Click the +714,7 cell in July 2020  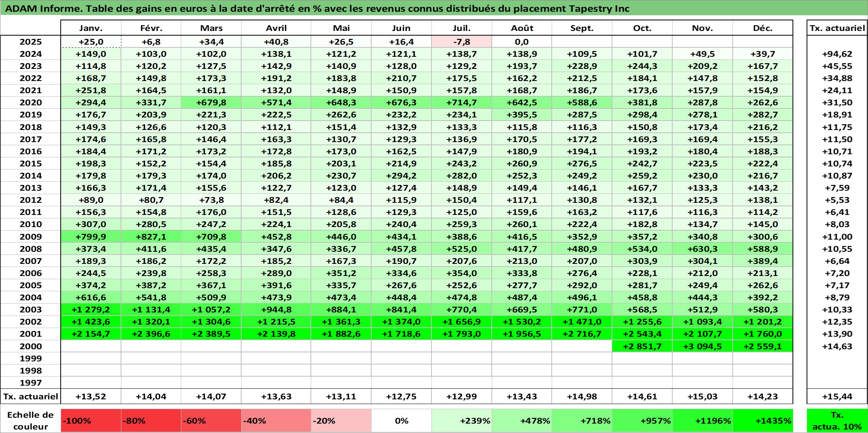point(462,103)
